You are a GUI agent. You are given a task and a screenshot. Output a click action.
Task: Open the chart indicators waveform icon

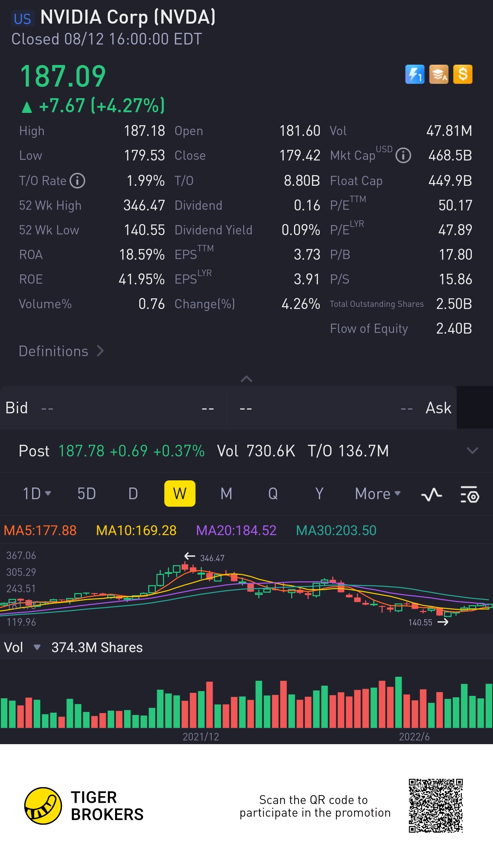tap(431, 494)
